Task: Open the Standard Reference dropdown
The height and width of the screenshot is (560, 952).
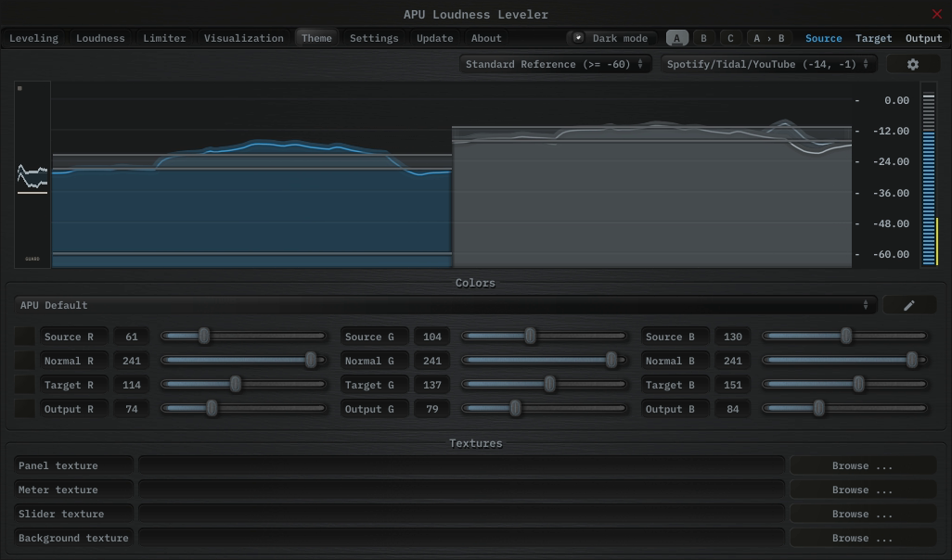Action: tap(555, 64)
